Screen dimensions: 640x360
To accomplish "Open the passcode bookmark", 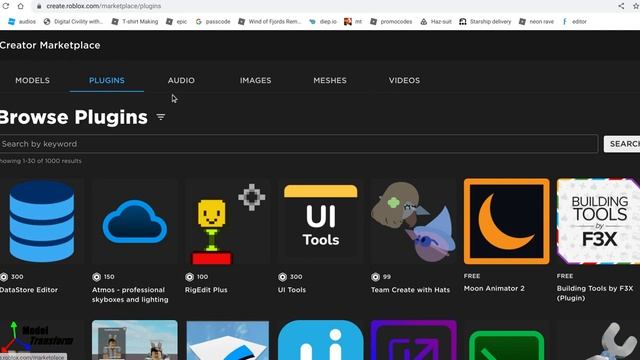I will 213,22.
